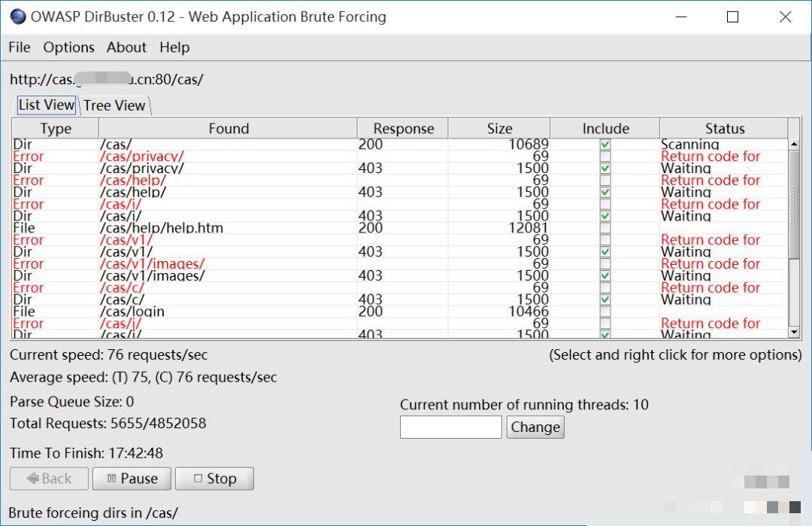Image resolution: width=812 pixels, height=526 pixels.
Task: Focus the thread count input field
Action: [x=451, y=427]
